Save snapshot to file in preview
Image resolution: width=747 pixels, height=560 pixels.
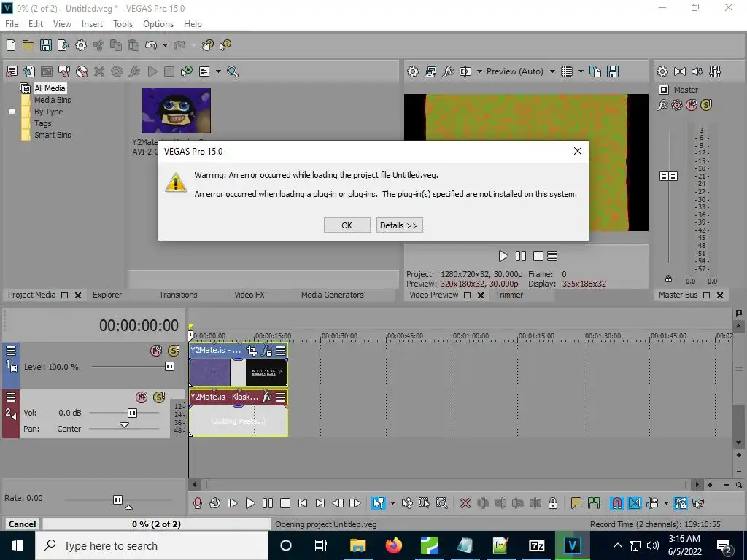[613, 71]
